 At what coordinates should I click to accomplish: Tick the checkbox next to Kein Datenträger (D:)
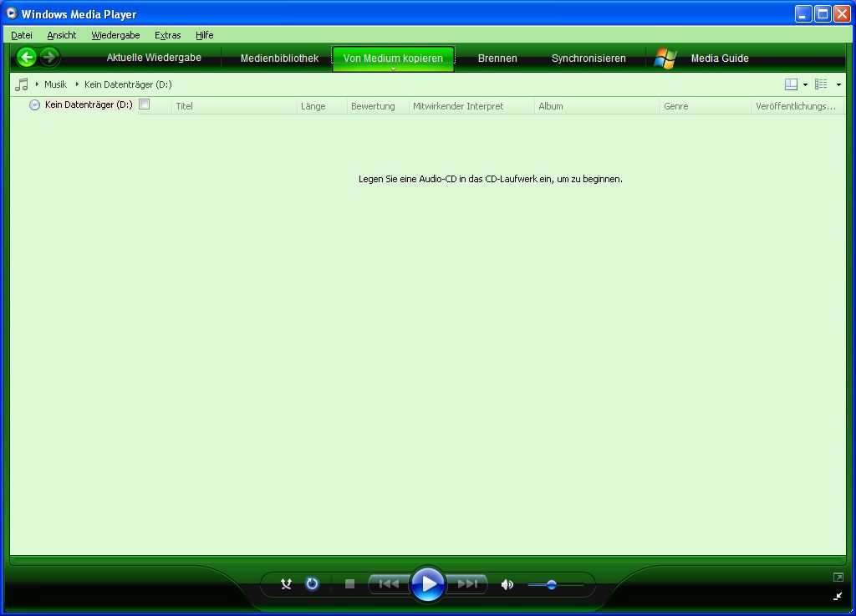[144, 104]
